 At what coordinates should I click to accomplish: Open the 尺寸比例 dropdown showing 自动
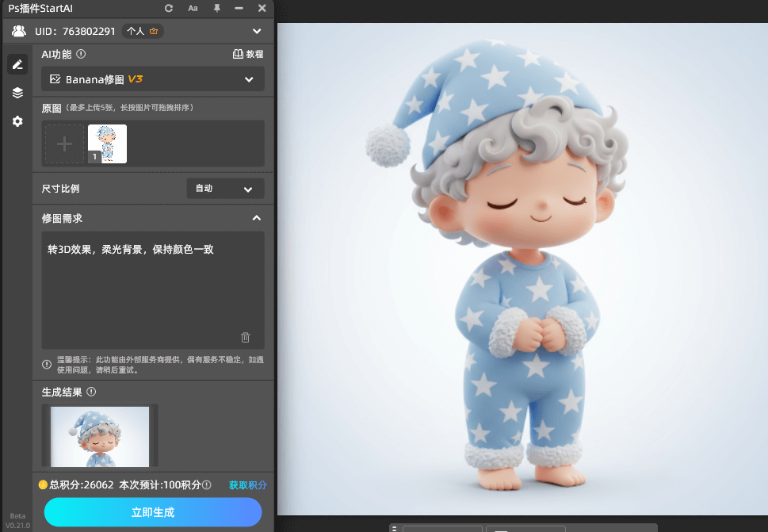tap(225, 189)
